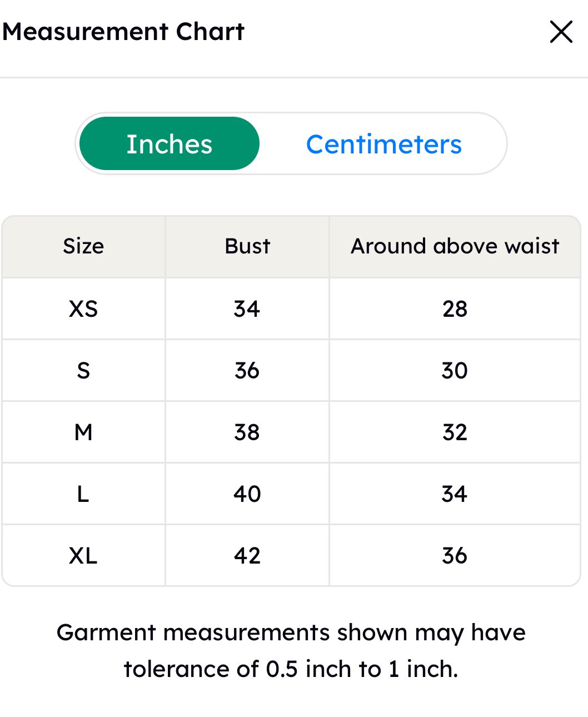This screenshot has height=717, width=588.
Task: Click the Around above waist header
Action: 455,246
